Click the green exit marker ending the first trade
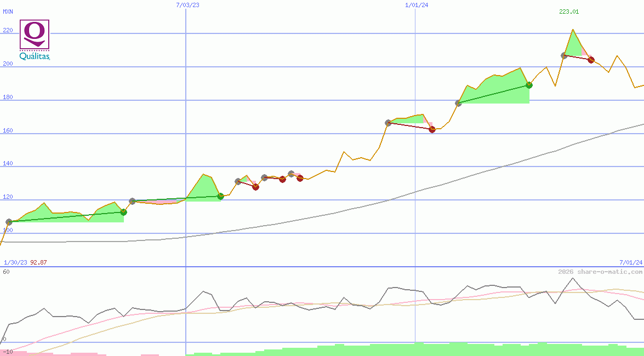 pos(123,212)
